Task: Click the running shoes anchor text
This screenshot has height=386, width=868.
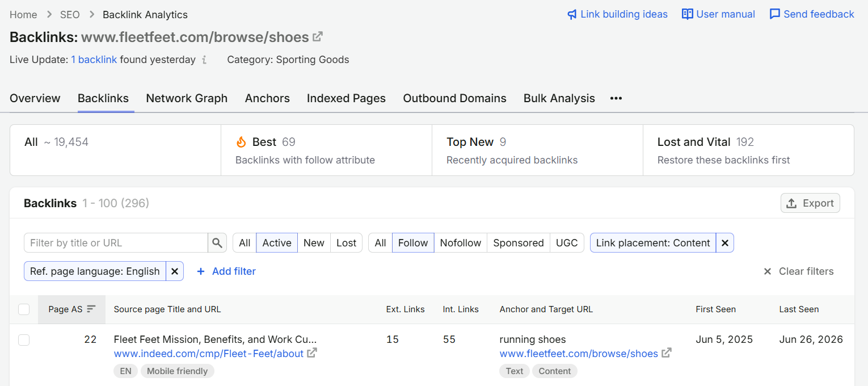Action: (x=533, y=339)
